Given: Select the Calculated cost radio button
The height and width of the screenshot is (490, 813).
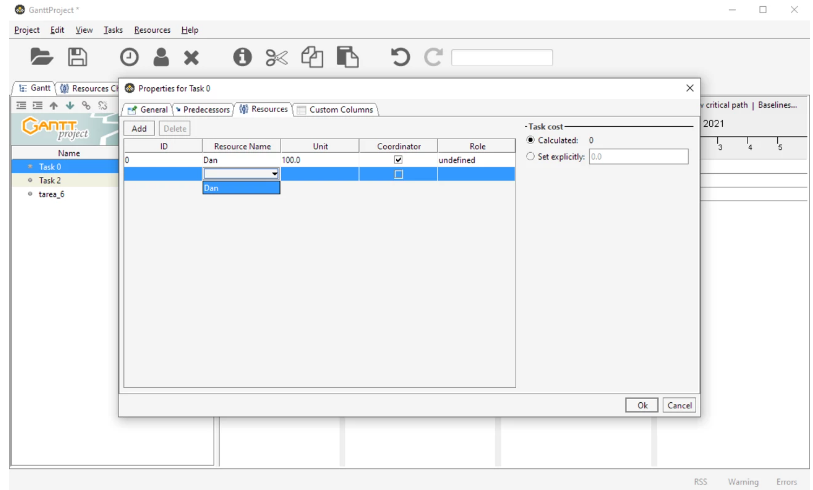Looking at the screenshot, I should (x=530, y=140).
